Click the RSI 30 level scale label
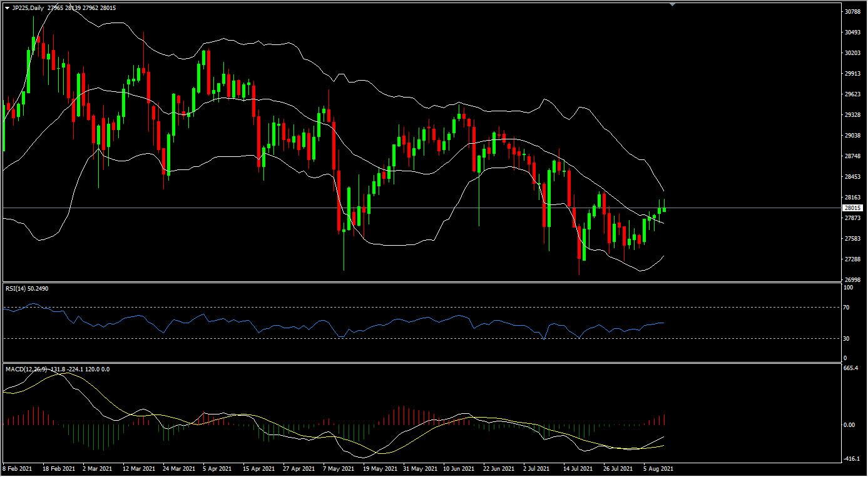 click(847, 338)
